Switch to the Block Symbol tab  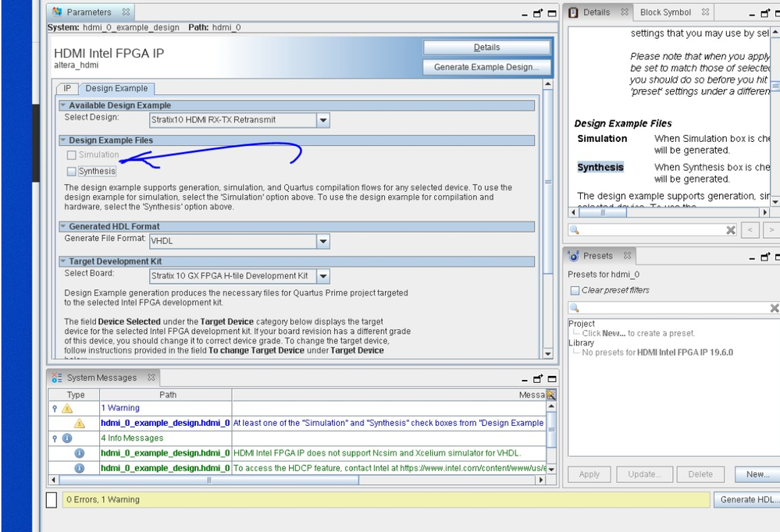[x=665, y=12]
